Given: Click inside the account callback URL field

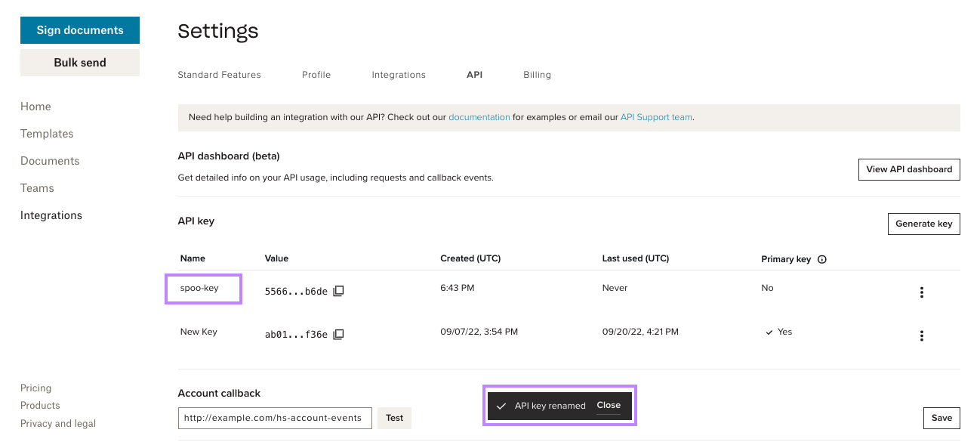Looking at the screenshot, I should (275, 418).
